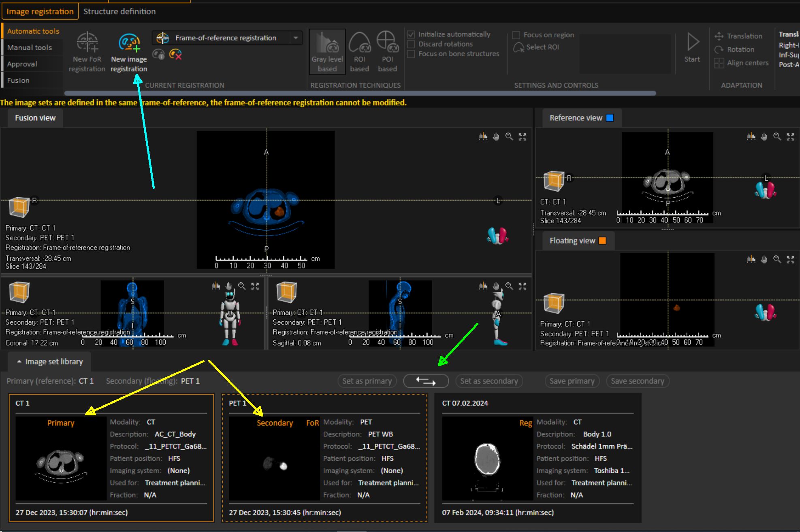Click delete registration icon with red X

click(175, 54)
